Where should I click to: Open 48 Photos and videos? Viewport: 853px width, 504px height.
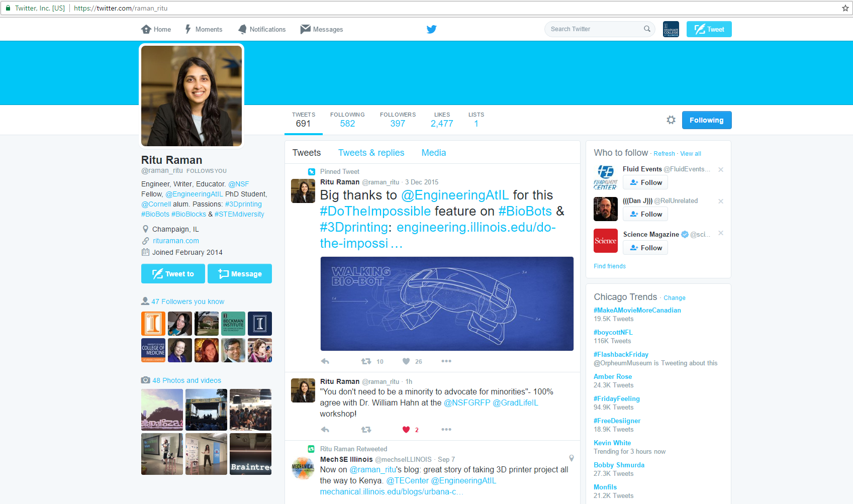point(187,380)
